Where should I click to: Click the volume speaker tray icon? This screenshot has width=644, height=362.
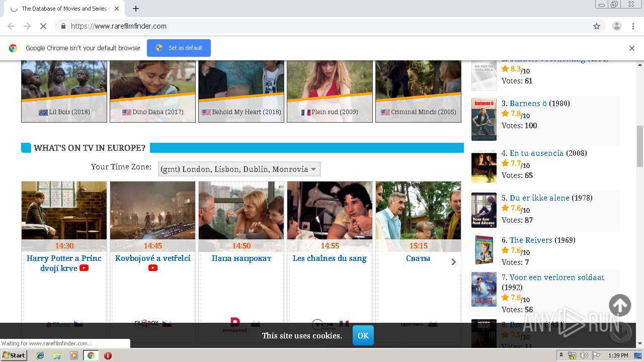584,355
